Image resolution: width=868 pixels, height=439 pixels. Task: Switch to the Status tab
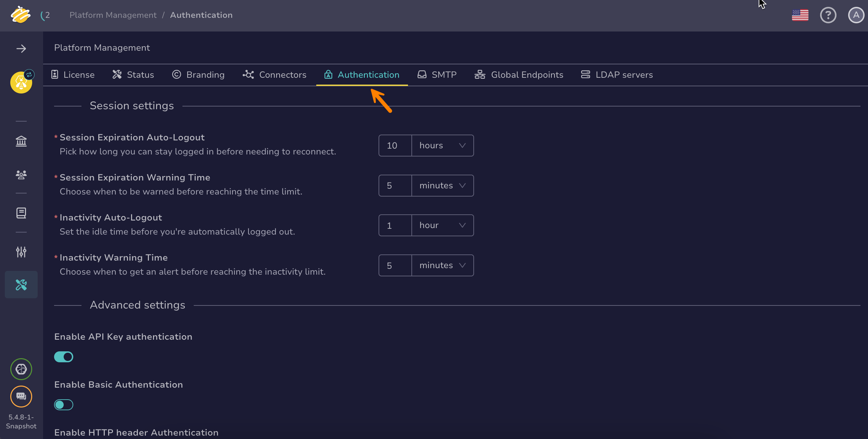pyautogui.click(x=133, y=75)
